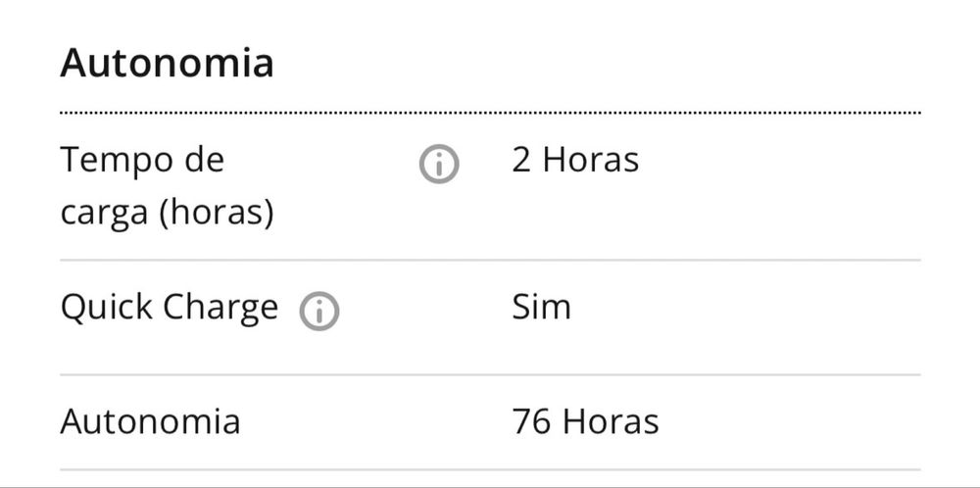Click the word 'Horas' after '2'
Image resolution: width=980 pixels, height=488 pixels.
[590, 159]
